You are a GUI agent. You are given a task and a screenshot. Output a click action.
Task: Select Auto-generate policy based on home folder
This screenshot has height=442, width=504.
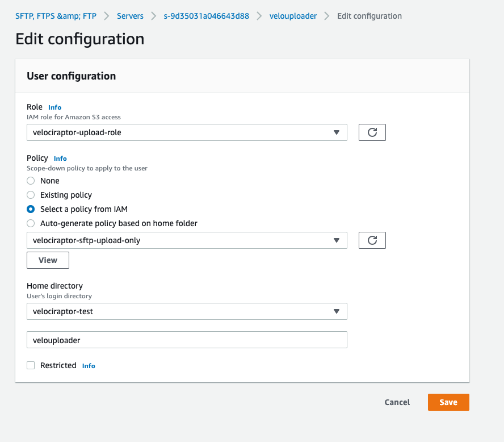coord(30,223)
